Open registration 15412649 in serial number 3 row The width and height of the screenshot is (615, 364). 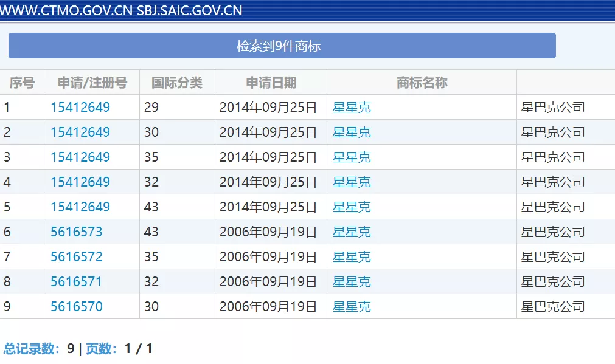[80, 157]
